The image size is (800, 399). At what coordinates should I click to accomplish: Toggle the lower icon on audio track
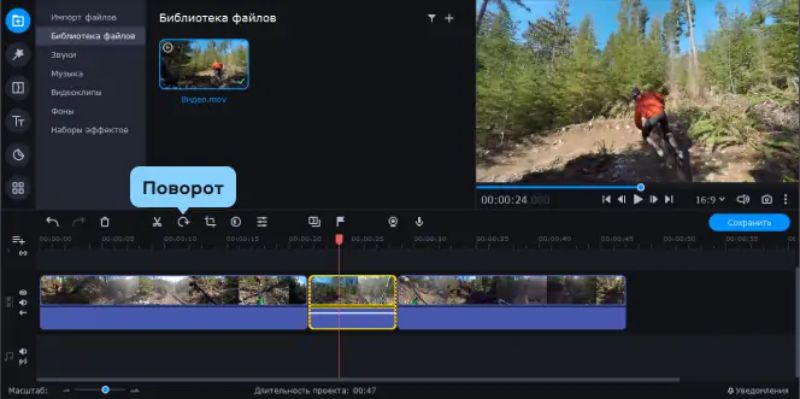[23, 362]
